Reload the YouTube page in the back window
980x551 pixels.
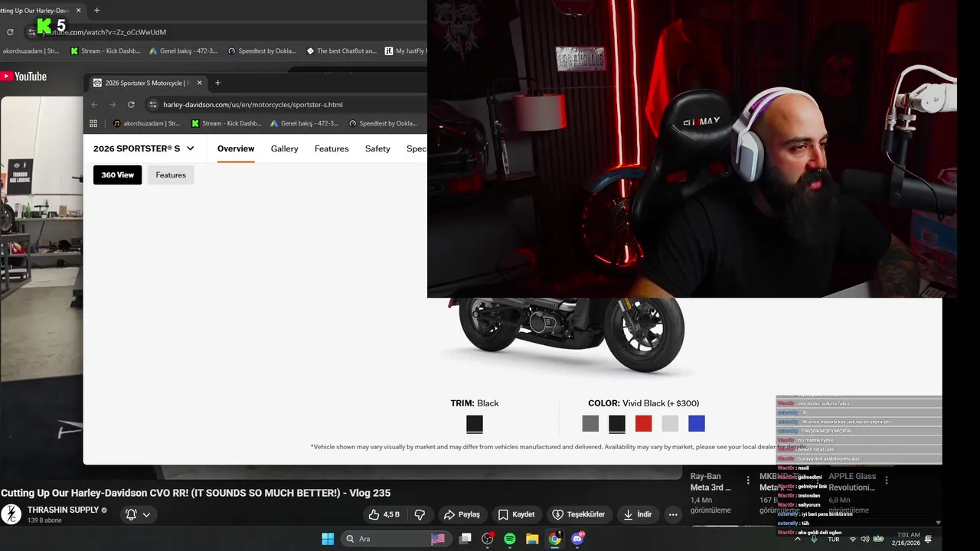(x=10, y=32)
